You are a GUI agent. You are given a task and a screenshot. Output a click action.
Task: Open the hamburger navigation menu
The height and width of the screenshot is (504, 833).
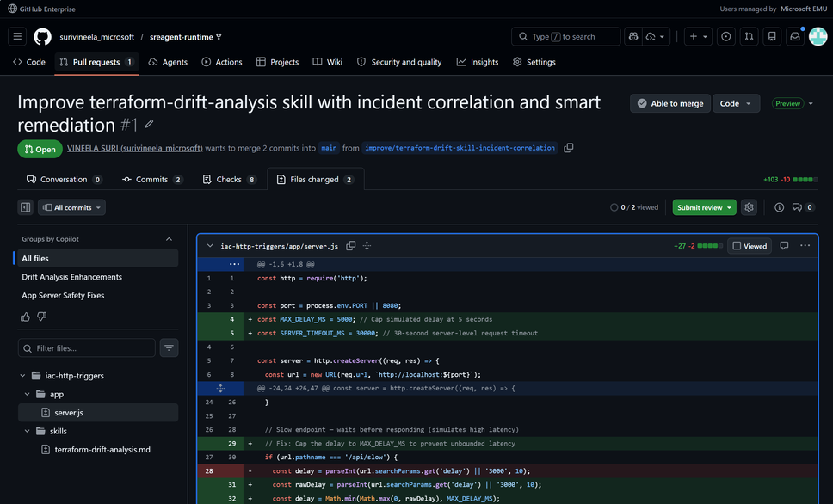click(x=17, y=37)
